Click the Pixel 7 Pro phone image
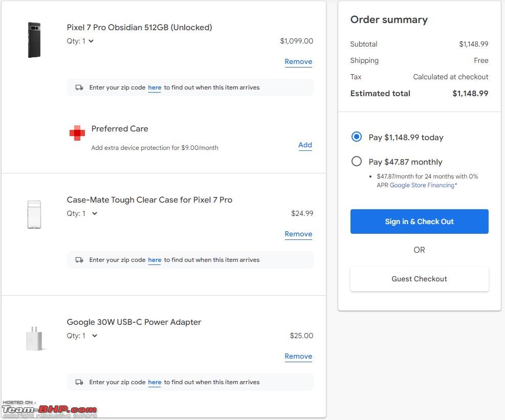This screenshot has width=505, height=420. coord(34,40)
